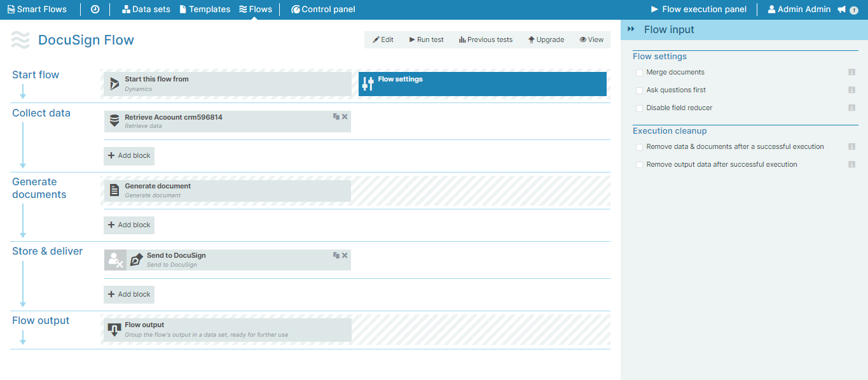
Task: Select the Retrieve Acoount crm596814 block
Action: click(228, 122)
